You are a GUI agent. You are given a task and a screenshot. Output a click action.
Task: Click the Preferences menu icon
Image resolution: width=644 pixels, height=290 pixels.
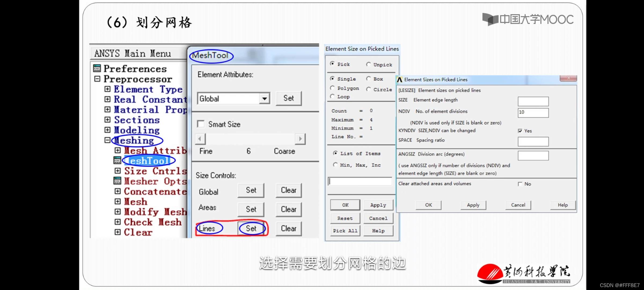coord(97,68)
